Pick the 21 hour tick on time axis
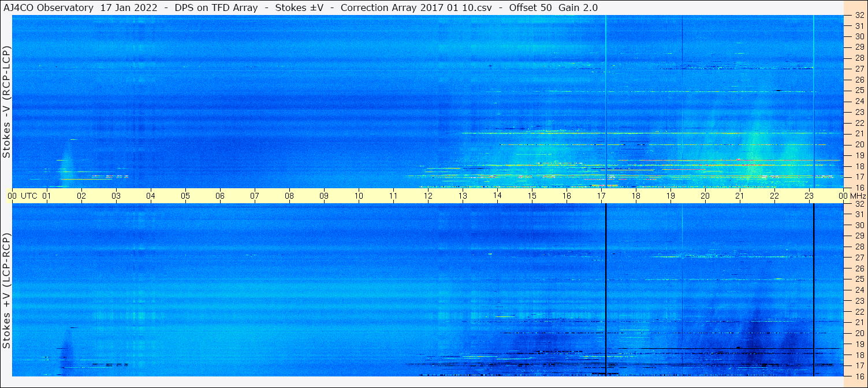 (740, 196)
